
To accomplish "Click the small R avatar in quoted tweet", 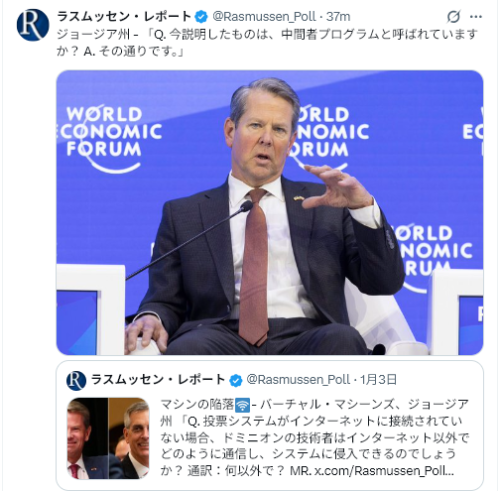I will (x=76, y=381).
